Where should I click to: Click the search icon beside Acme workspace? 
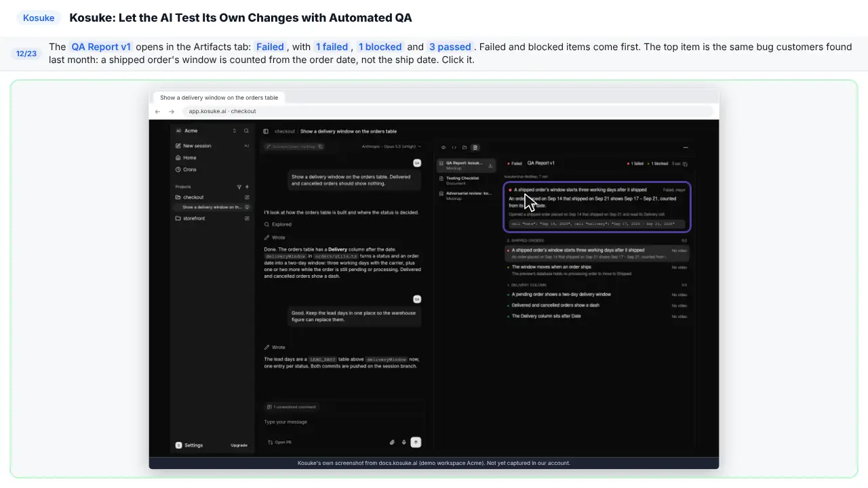point(246,131)
